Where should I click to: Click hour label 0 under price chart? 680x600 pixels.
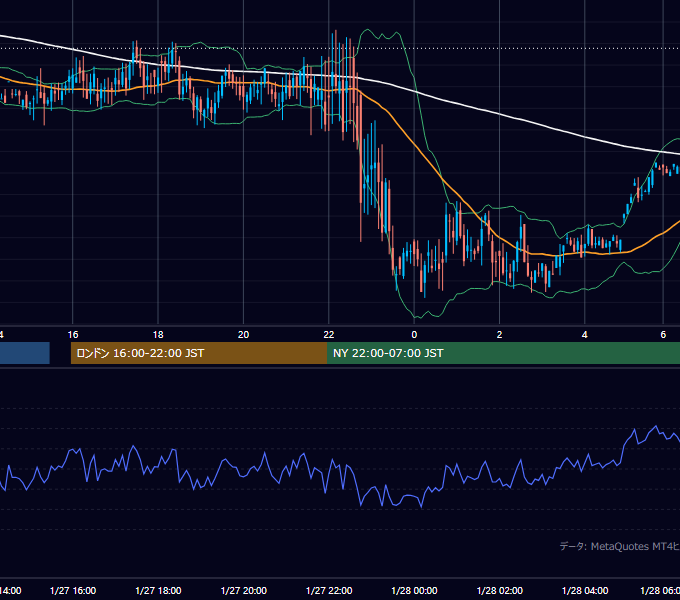point(414,334)
